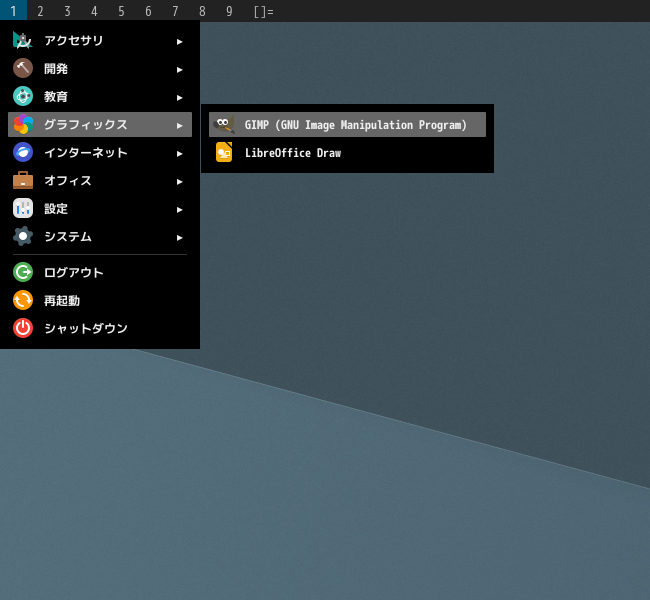Launch GIMP (GNU Image Manipulation Program)
The width and height of the screenshot is (650, 600).
(347, 124)
